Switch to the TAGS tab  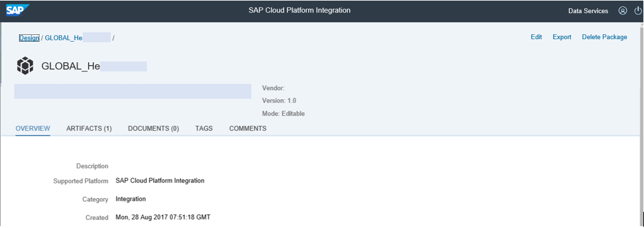204,129
